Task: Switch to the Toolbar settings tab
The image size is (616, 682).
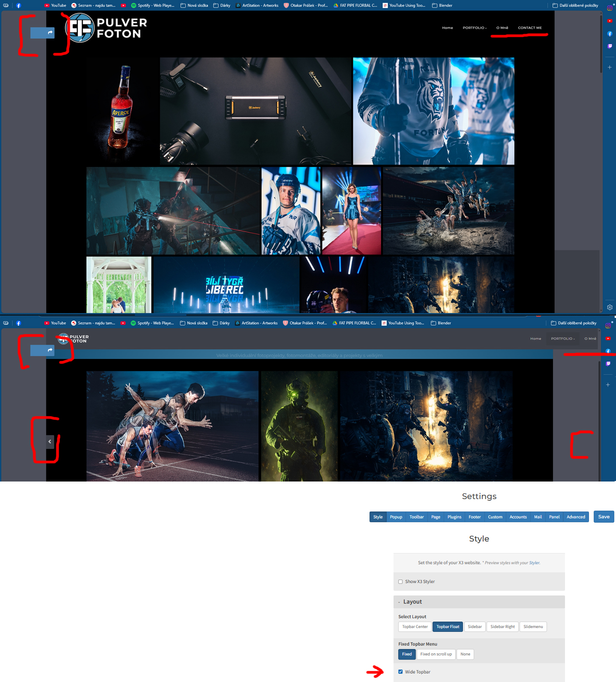Action: pos(417,517)
